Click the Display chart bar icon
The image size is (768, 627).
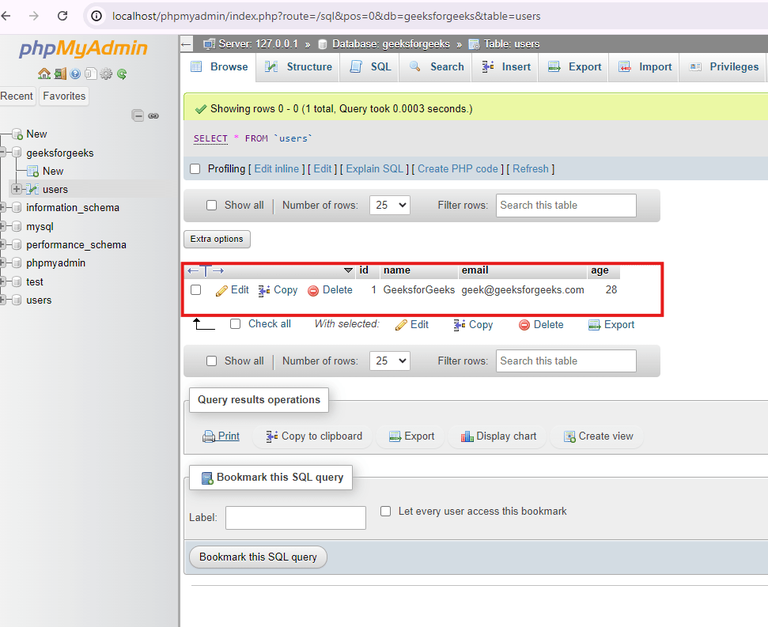coord(467,436)
